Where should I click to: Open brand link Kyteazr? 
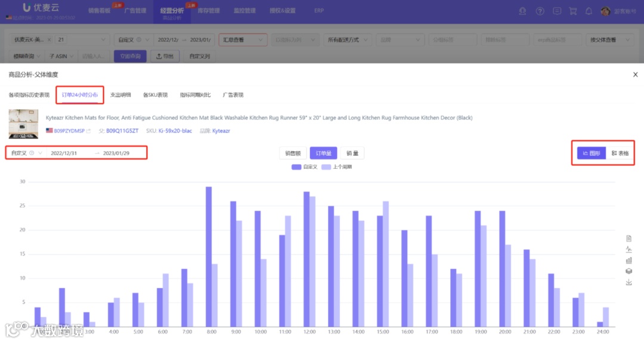(x=221, y=131)
